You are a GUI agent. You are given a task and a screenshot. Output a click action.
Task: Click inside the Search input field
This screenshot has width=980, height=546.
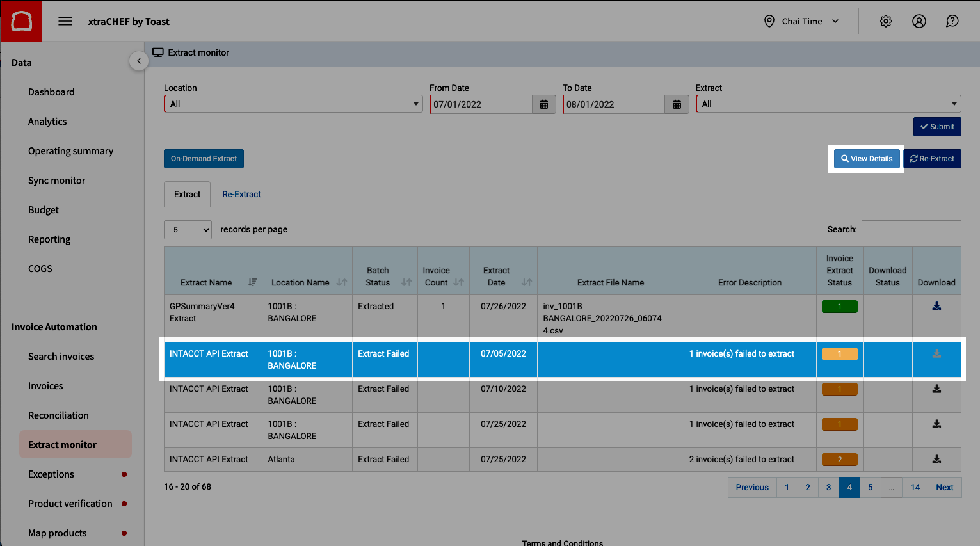[x=911, y=230]
